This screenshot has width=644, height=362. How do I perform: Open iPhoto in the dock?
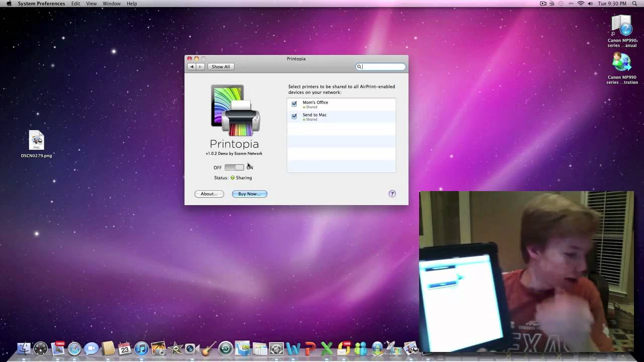click(158, 348)
